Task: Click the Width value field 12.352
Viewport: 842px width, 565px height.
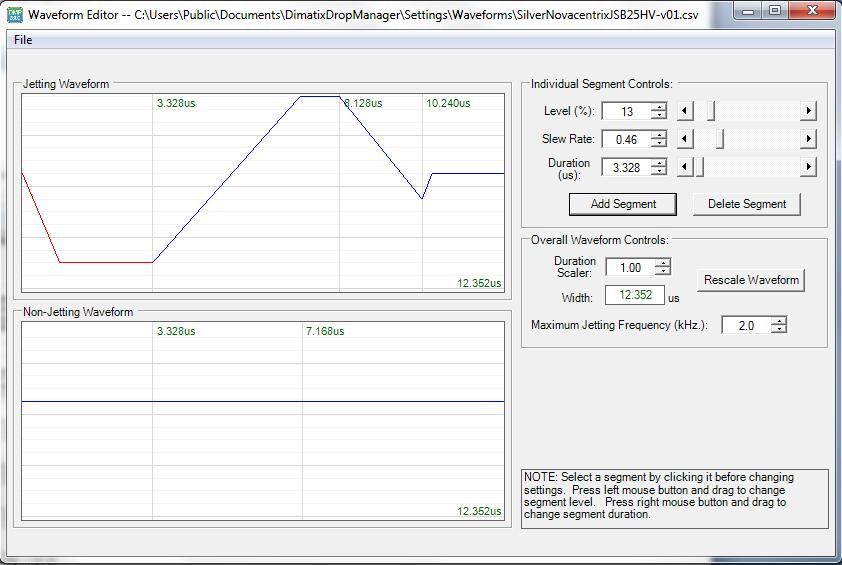Action: 635,295
